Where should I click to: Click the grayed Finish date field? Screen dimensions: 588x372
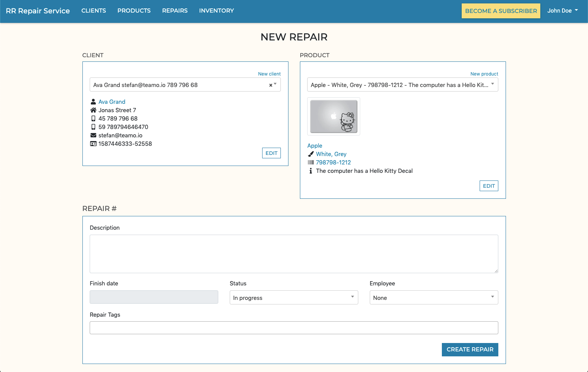point(154,297)
